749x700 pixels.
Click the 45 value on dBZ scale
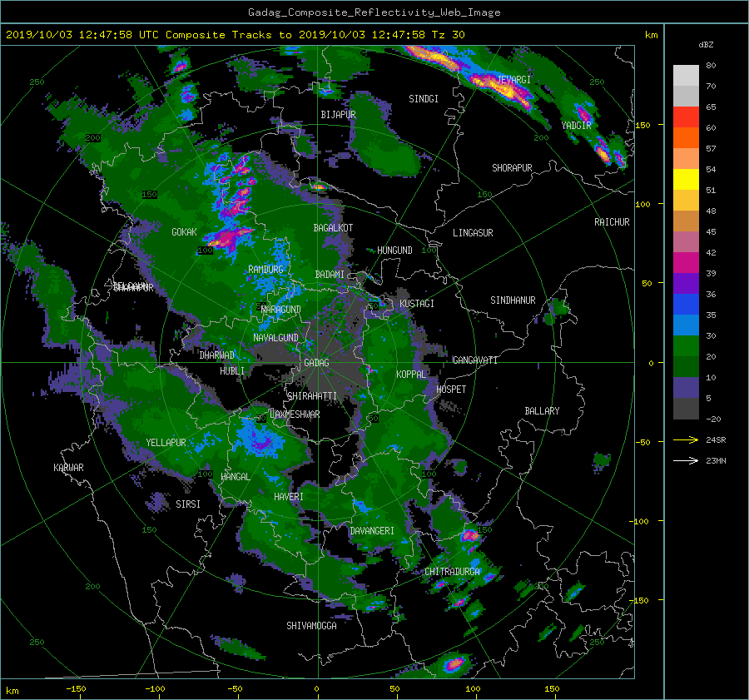711,231
